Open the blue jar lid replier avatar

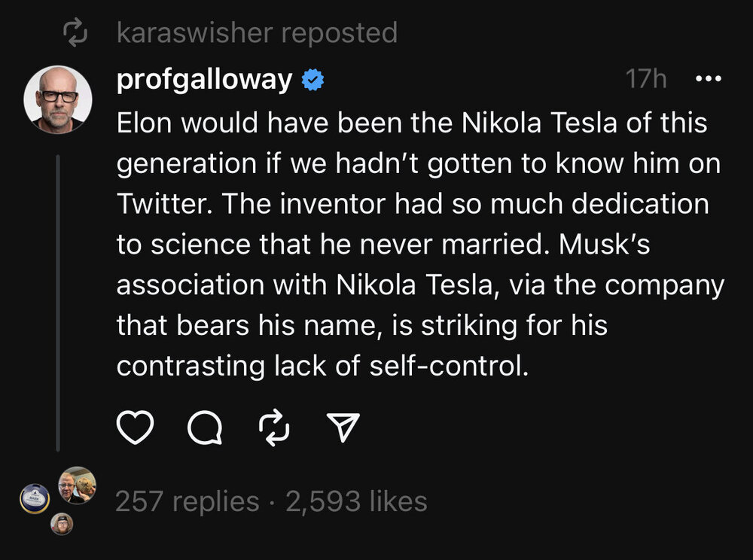[35, 499]
